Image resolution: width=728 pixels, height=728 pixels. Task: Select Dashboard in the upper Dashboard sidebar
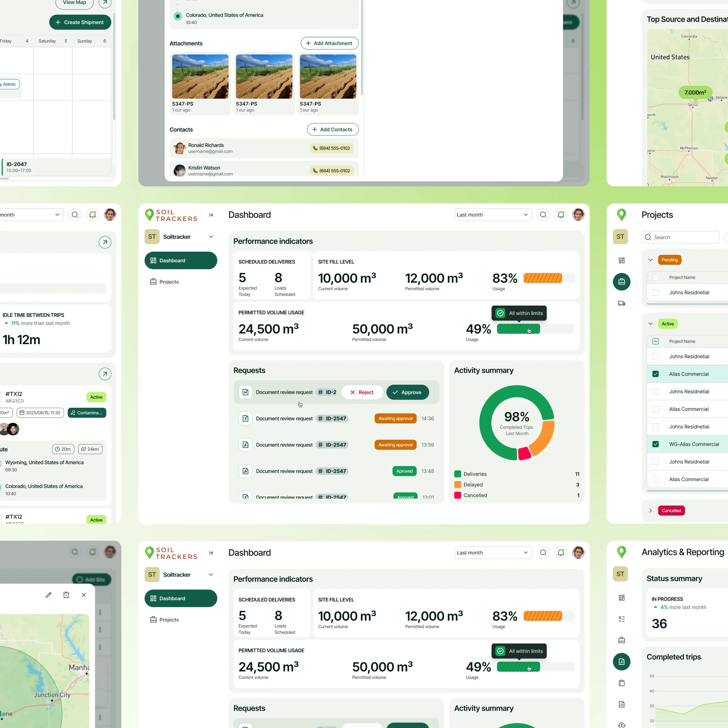[181, 260]
